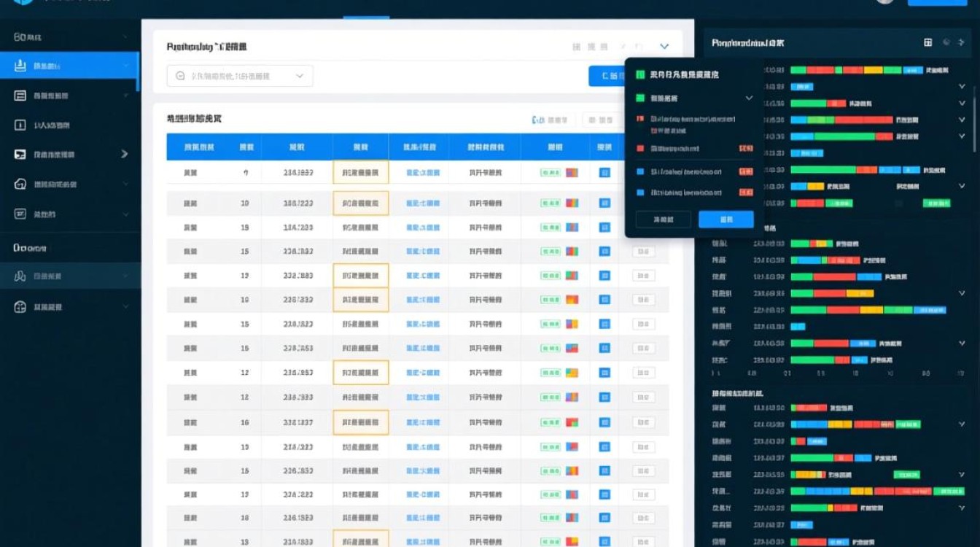Expand the blue chevron in the top white panel
980x547 pixels.
click(x=664, y=47)
